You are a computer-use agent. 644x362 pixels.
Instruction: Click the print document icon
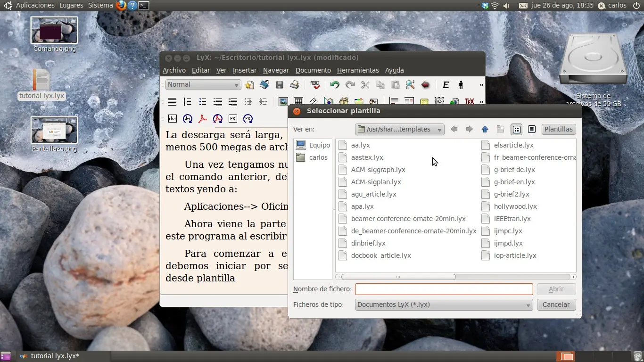pos(295,85)
